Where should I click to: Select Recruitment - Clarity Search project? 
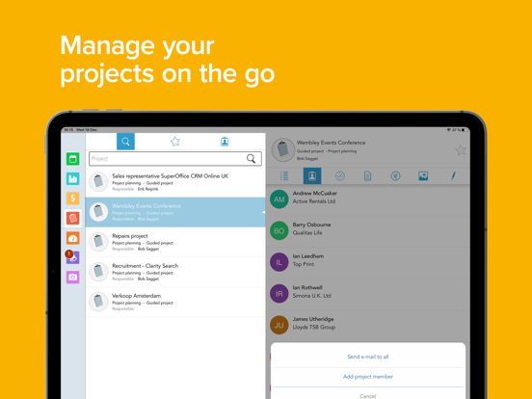175,272
